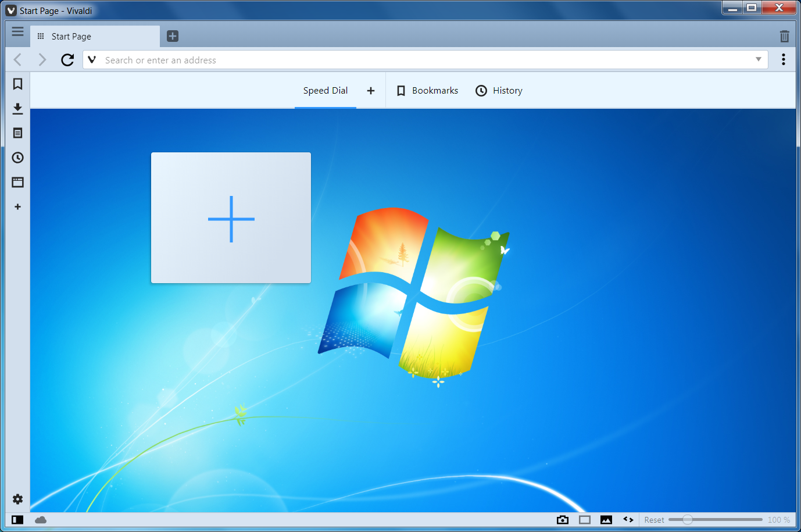Expand the typed address history dropdown
The image size is (801, 532).
(x=758, y=59)
